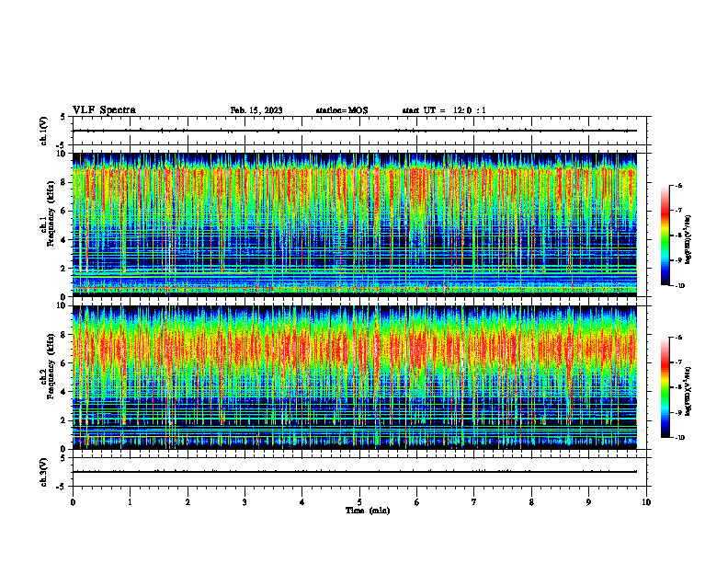Click the "-8" label on ch.2 color bar

(x=678, y=387)
